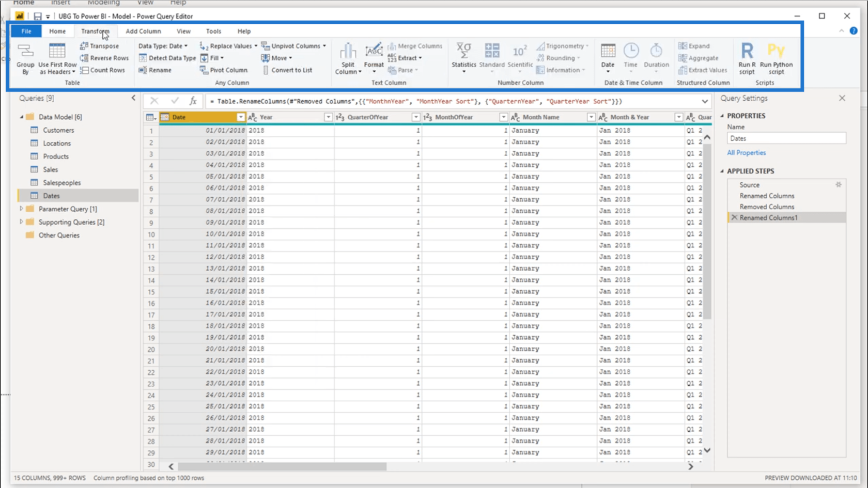
Task: Collapse the Data Model folder
Action: [21, 117]
